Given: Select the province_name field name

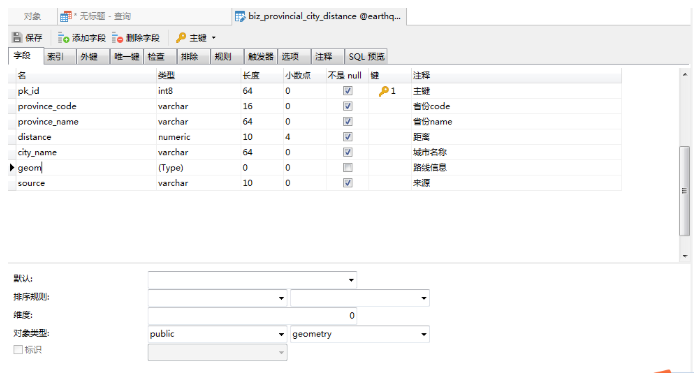Looking at the screenshot, I should click(48, 122).
